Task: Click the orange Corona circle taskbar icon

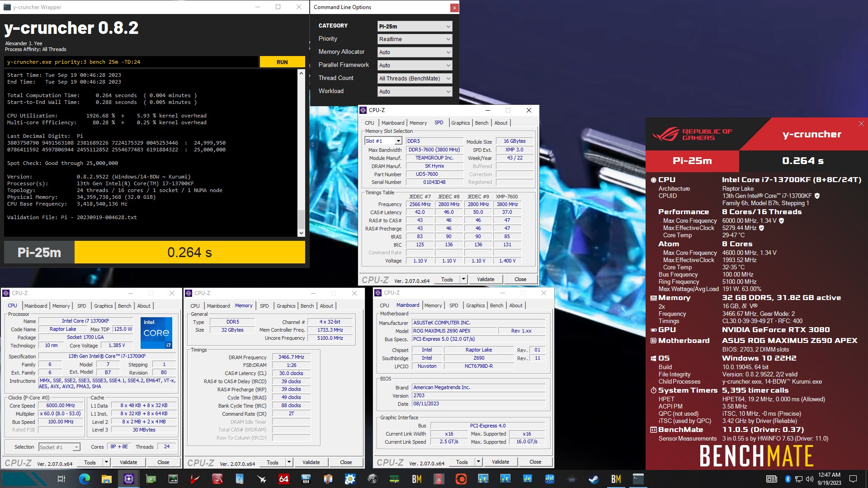Action: pyautogui.click(x=461, y=479)
